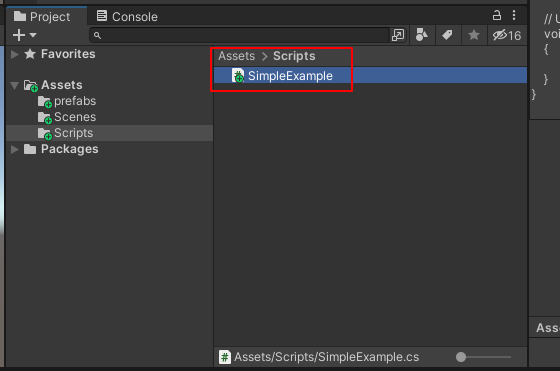Switch to the Console tab

(x=127, y=16)
